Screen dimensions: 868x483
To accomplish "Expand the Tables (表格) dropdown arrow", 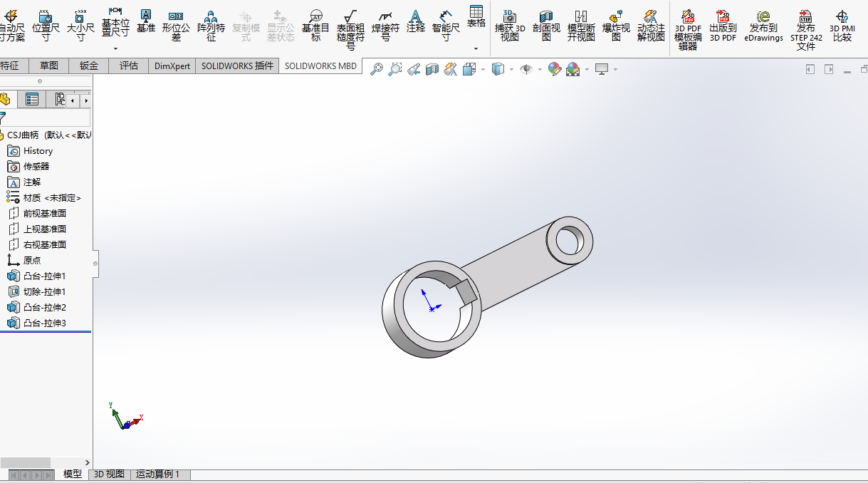I will 476,48.
